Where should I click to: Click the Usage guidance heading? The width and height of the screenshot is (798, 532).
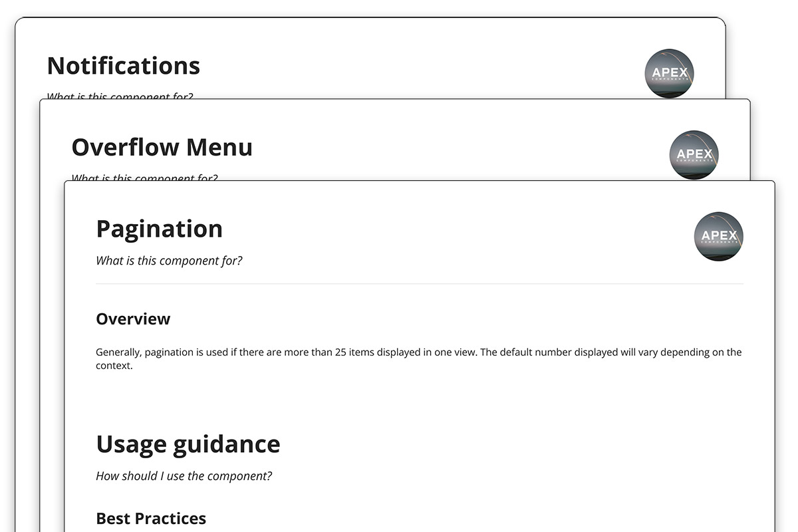(188, 444)
